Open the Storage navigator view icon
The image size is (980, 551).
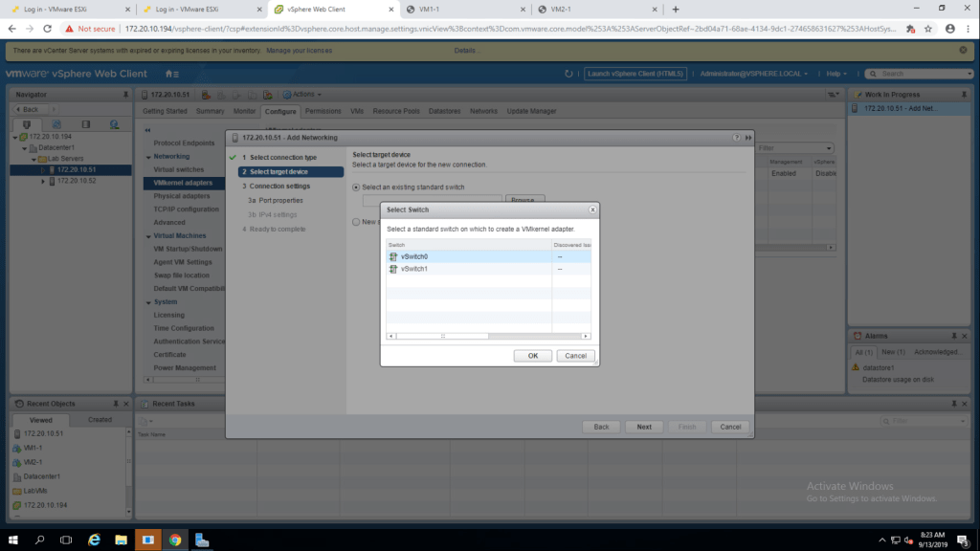[x=85, y=124]
